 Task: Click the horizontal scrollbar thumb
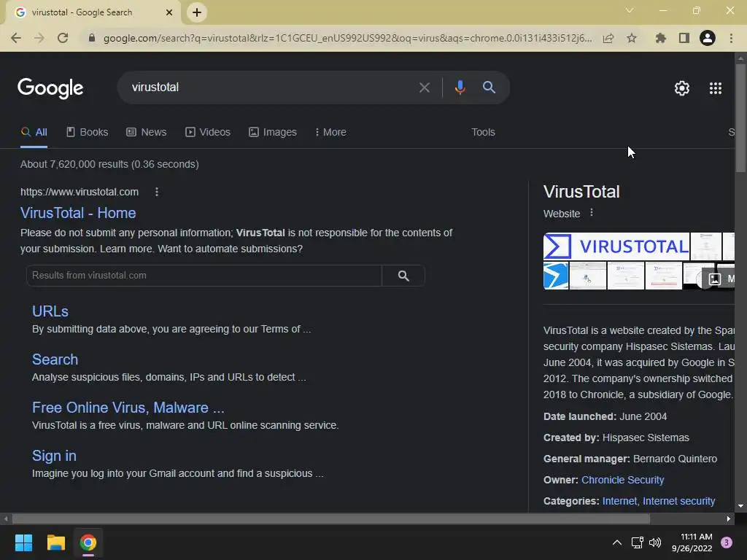click(331, 519)
